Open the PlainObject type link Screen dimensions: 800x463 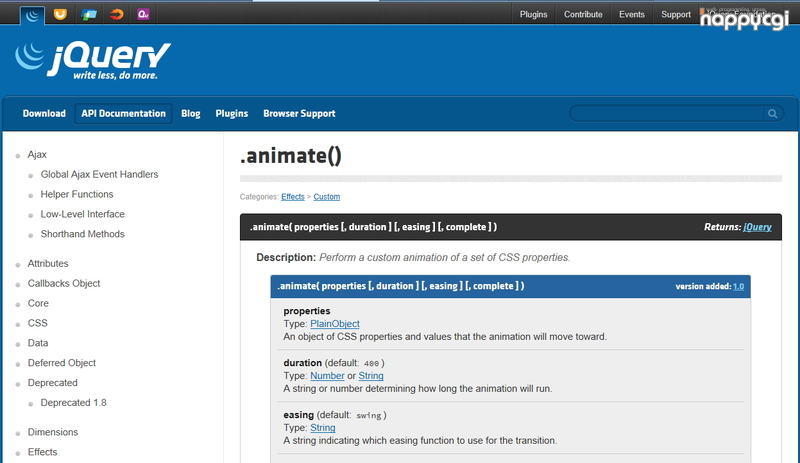click(x=335, y=324)
